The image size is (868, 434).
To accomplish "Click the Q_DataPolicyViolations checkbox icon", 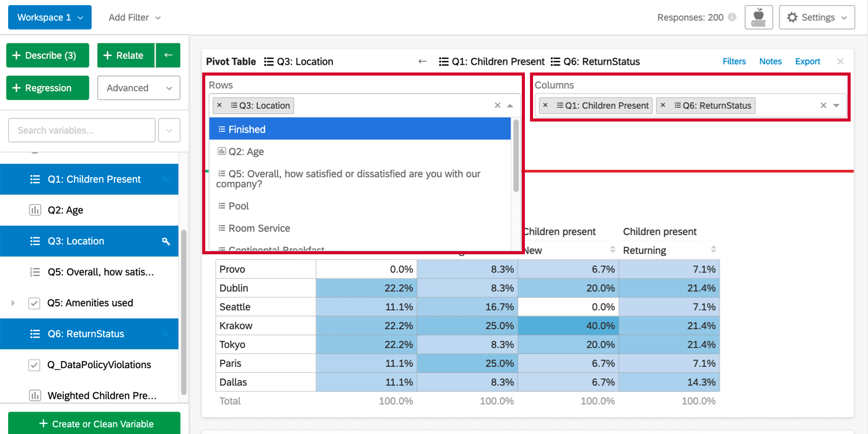I will coord(34,365).
